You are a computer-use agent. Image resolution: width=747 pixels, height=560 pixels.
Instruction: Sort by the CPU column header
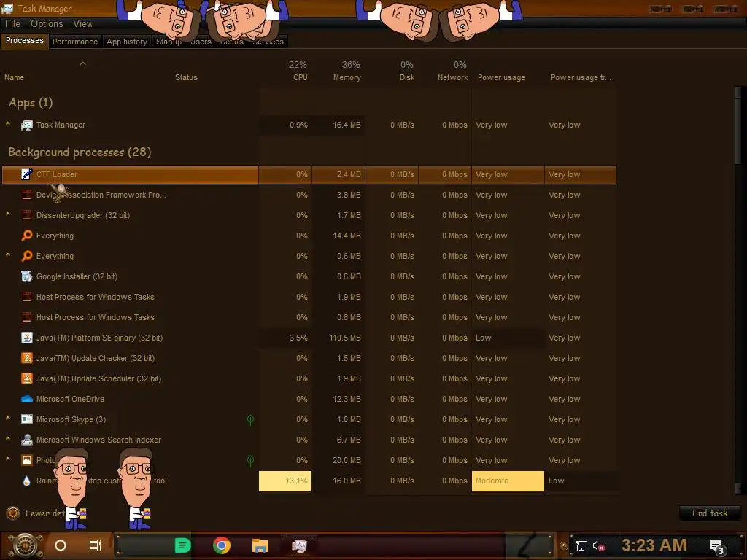point(300,77)
